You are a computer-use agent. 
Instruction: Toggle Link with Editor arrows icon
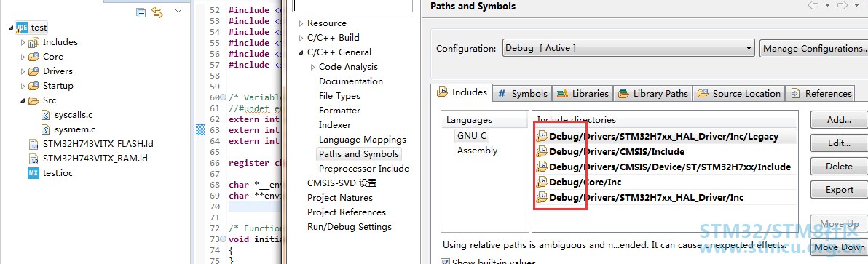158,12
